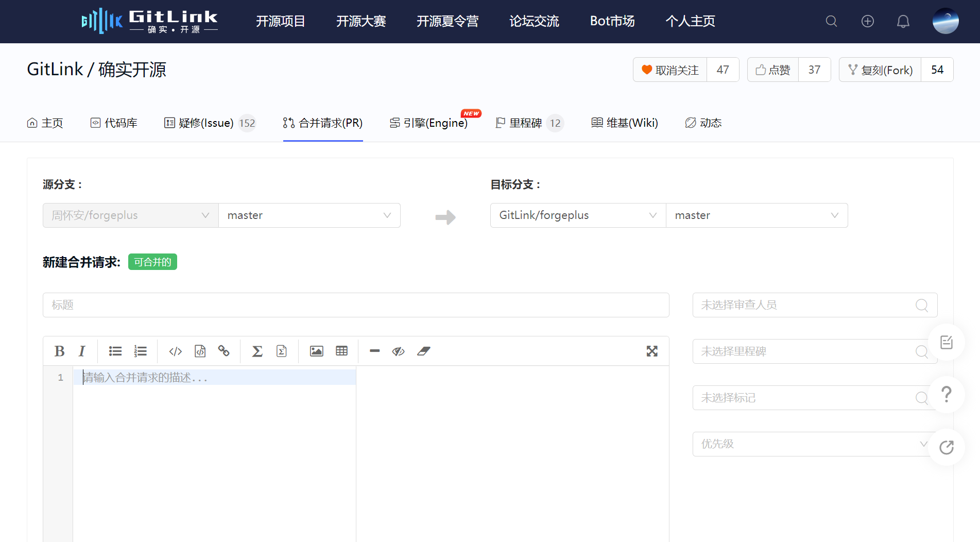Click the 复刻(Fork) button
The image size is (980, 542).
click(x=880, y=70)
